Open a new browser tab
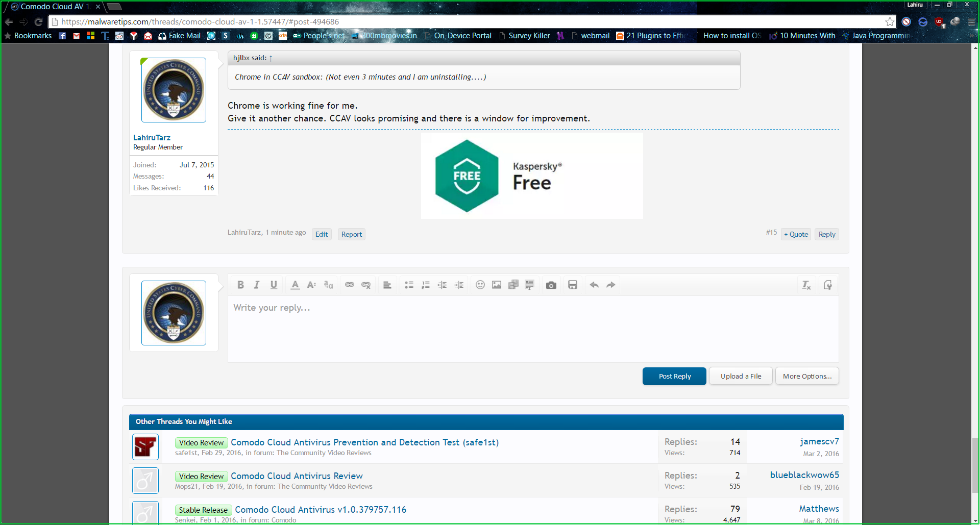Screen dimensions: 980x525 point(114,7)
